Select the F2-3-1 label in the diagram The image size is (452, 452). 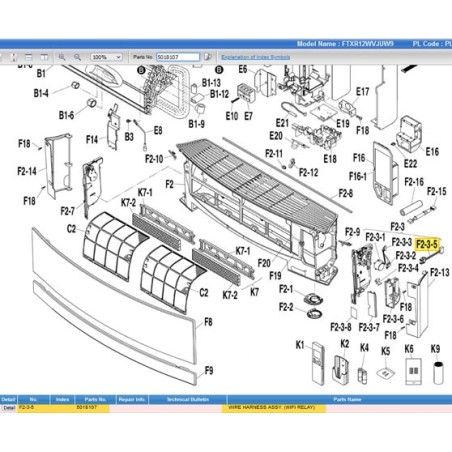click(375, 237)
